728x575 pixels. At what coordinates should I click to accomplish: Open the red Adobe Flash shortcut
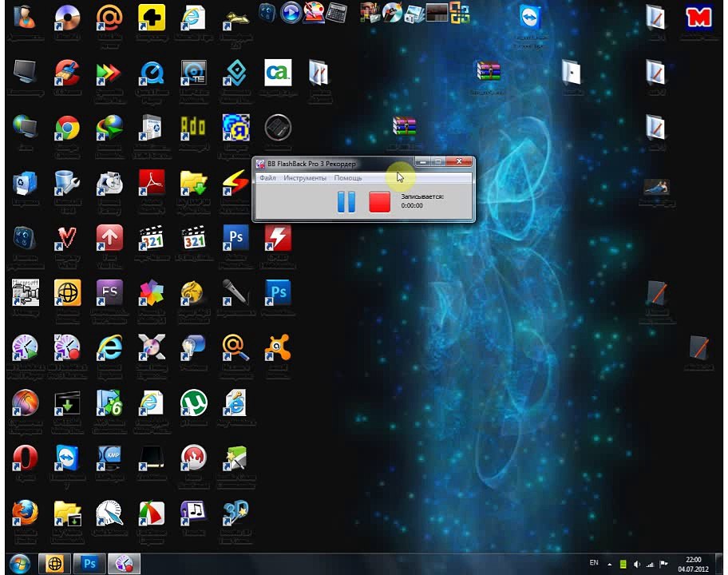point(278,238)
